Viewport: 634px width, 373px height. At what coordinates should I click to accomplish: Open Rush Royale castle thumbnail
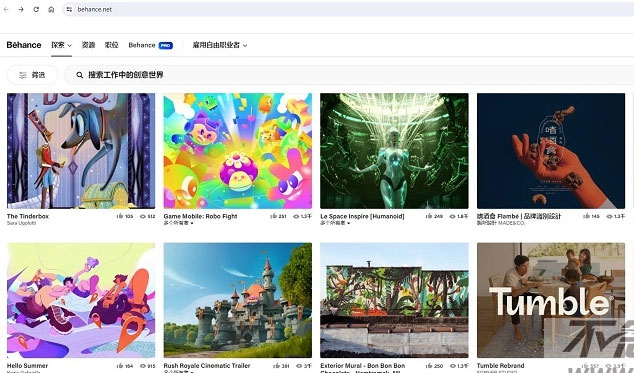238,300
